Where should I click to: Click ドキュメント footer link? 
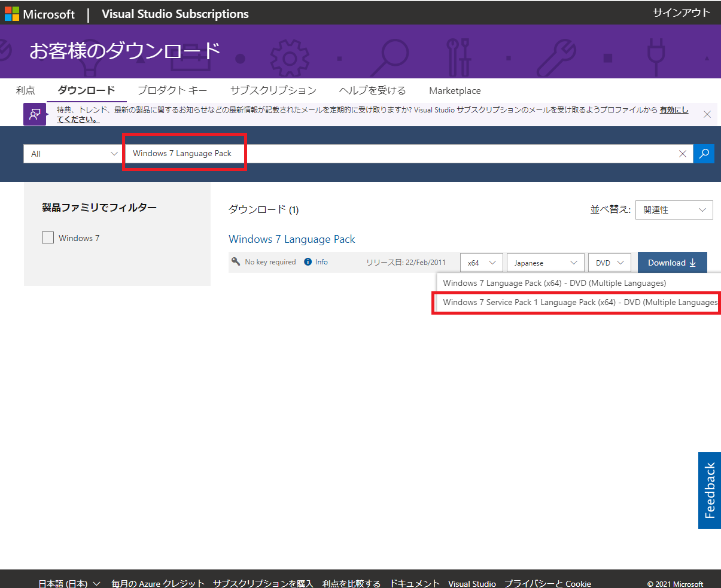(x=415, y=583)
